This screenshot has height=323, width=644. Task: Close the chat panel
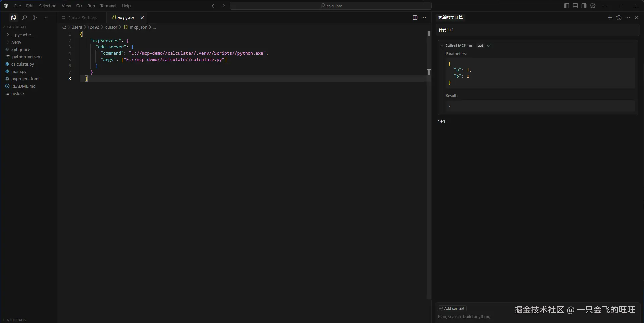click(x=636, y=18)
